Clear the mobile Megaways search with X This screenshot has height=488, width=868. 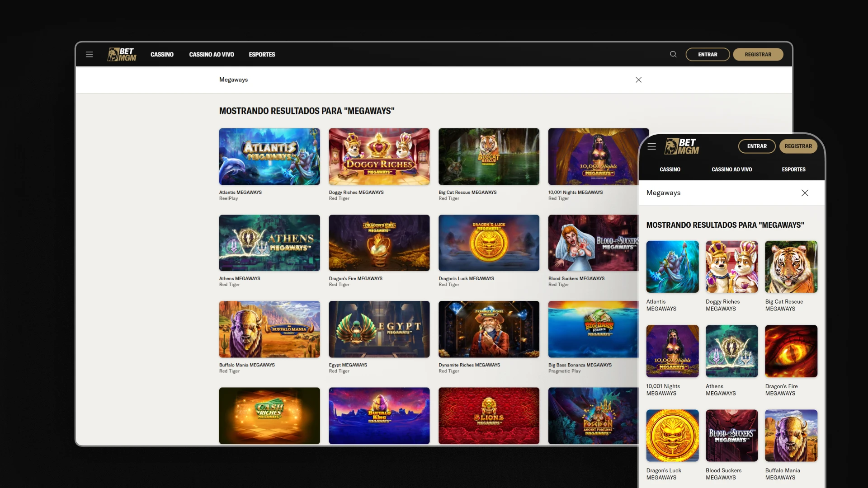(805, 193)
